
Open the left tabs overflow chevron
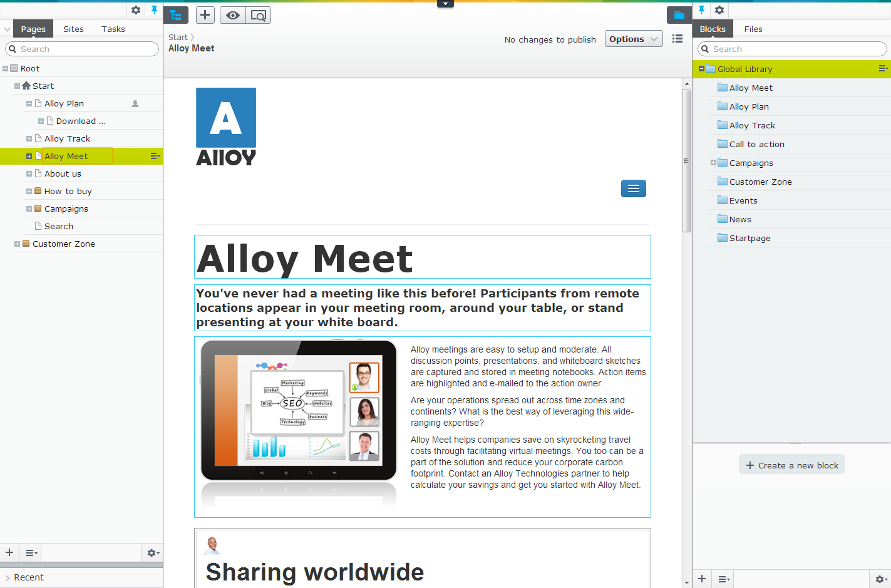pos(7,29)
